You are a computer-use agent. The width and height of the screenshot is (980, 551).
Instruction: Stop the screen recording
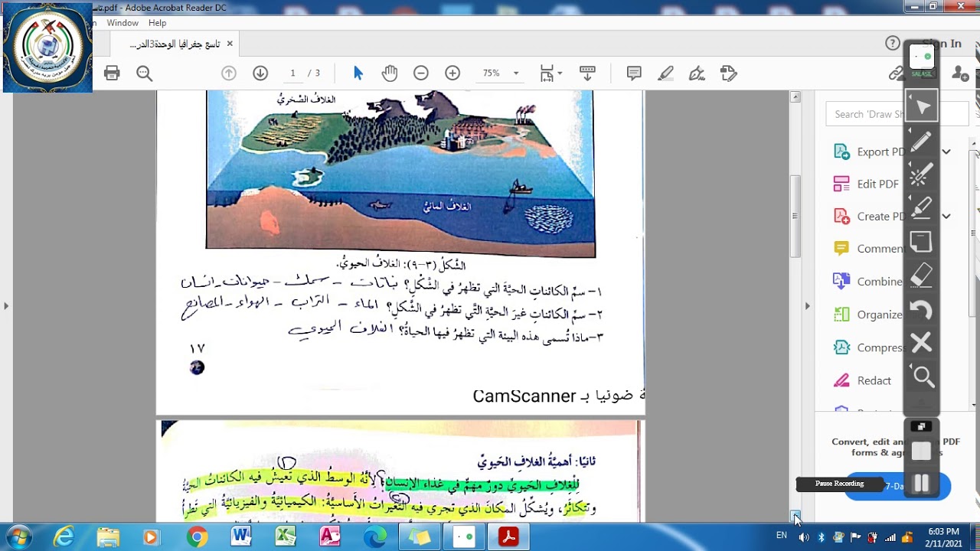pyautogui.click(x=922, y=452)
